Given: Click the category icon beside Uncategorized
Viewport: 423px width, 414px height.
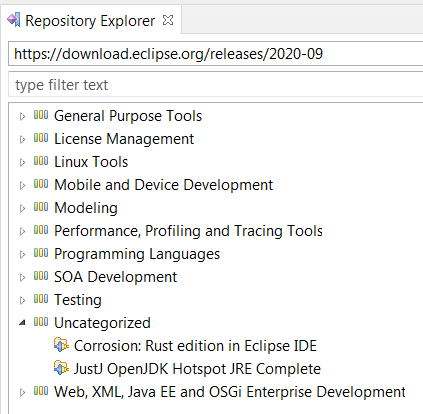Looking at the screenshot, I should pos(41,322).
